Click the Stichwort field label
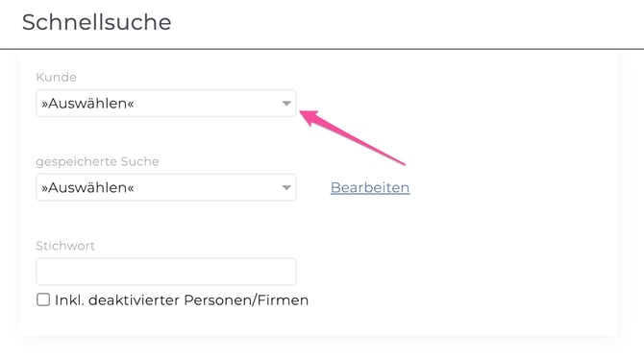Screen dimensions: 644x359 click(x=65, y=246)
